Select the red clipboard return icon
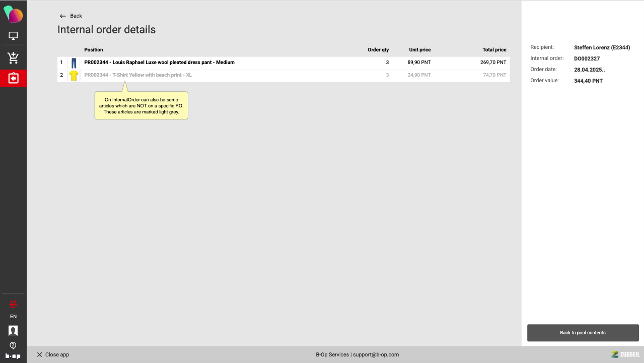The height and width of the screenshot is (363, 644). click(x=13, y=78)
